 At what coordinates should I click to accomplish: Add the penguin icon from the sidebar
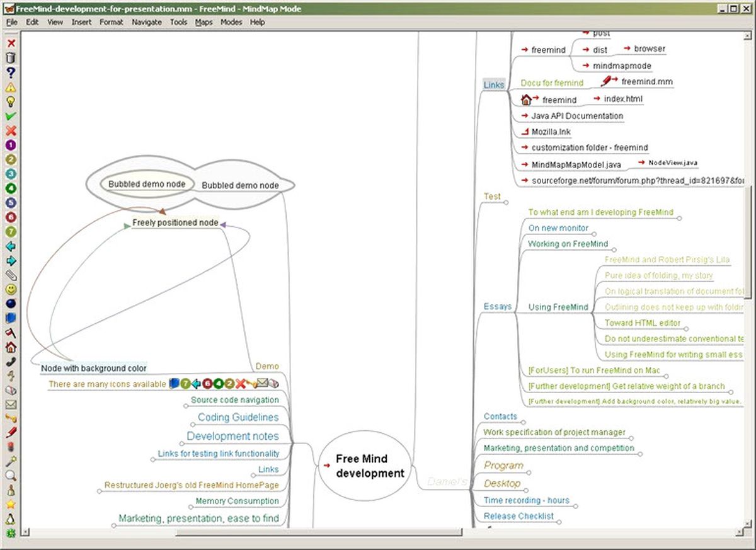[11, 520]
